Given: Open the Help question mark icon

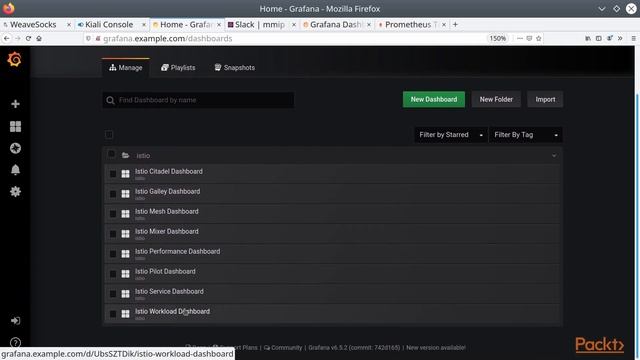Looking at the screenshot, I should coord(15,342).
